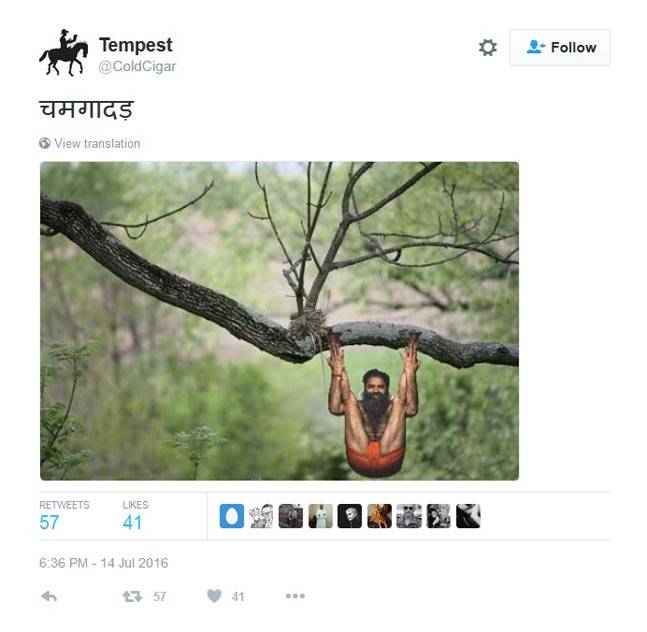Open the Tempest display name
647x632 pixels.
tap(136, 45)
